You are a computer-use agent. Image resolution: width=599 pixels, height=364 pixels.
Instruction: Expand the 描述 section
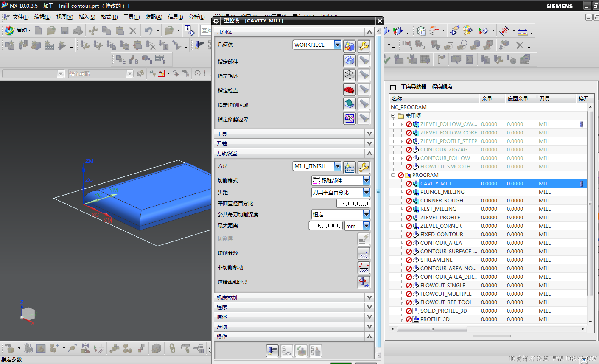click(x=369, y=317)
